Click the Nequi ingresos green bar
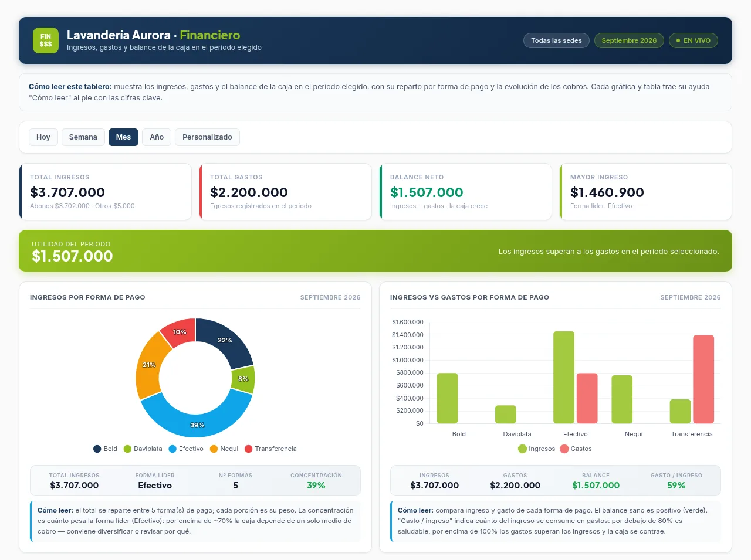The height and width of the screenshot is (560, 751). [622, 399]
